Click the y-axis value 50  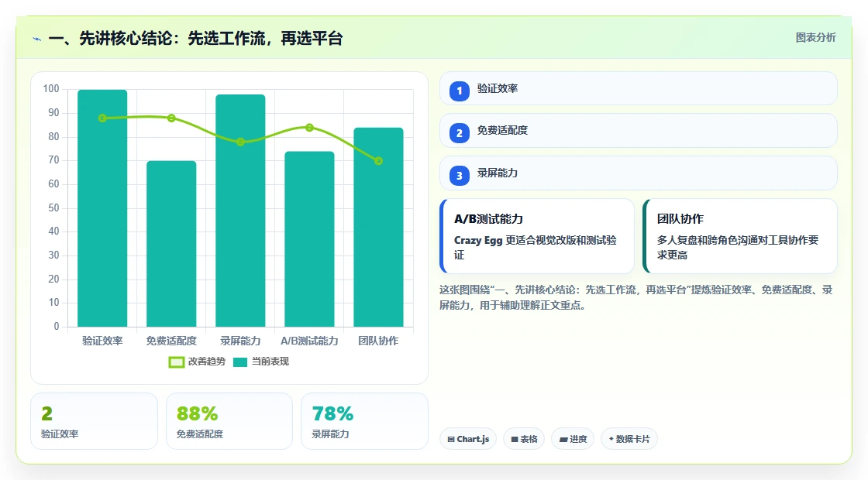[x=53, y=208]
